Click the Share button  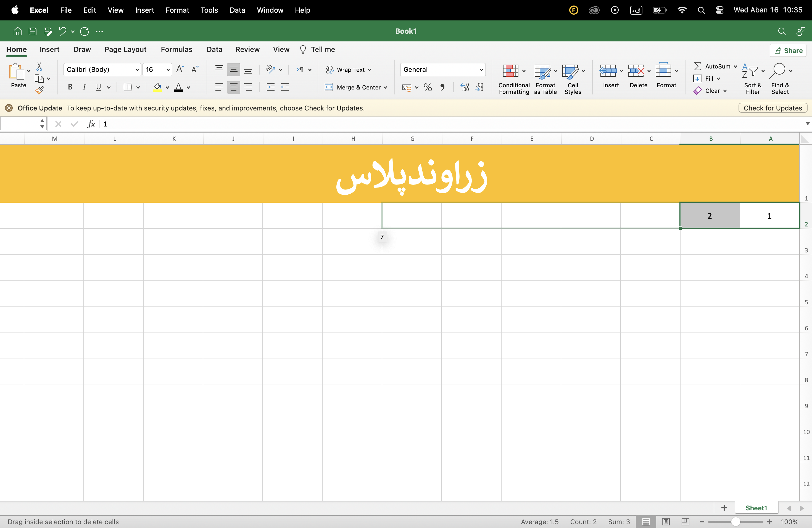(x=788, y=51)
